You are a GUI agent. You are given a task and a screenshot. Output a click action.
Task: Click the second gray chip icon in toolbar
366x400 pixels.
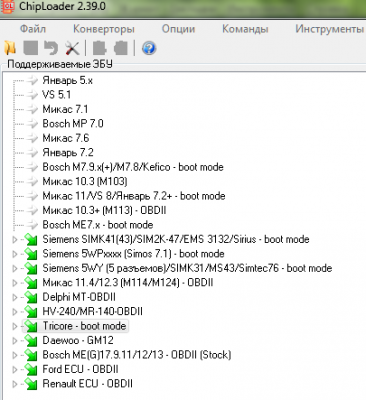point(121,48)
